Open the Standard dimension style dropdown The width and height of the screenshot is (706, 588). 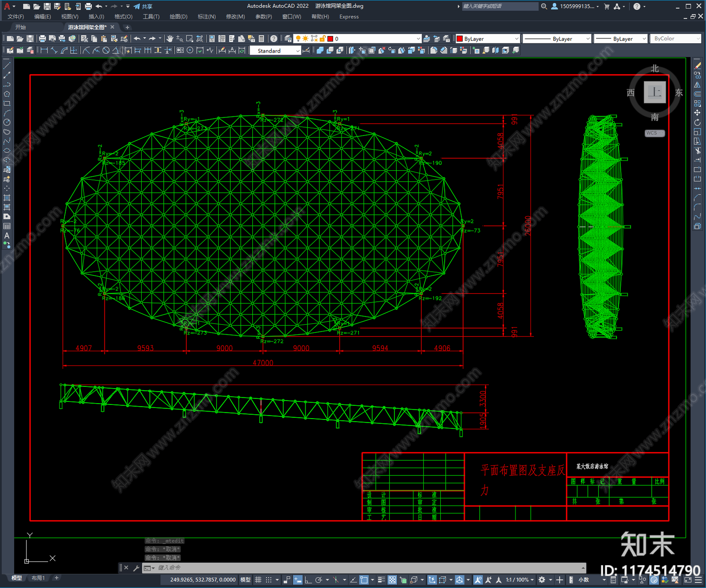pyautogui.click(x=275, y=51)
